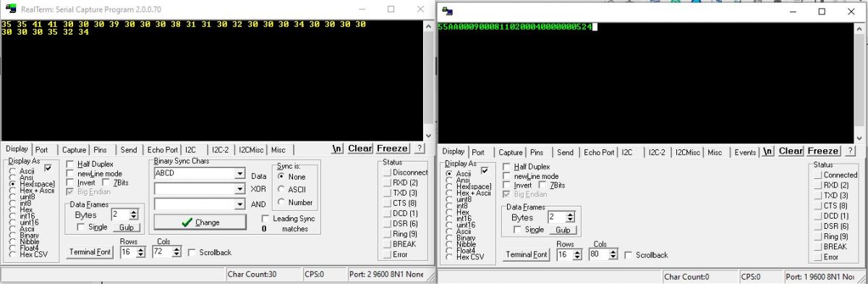This screenshot has width=868, height=284.
Task: Click the \n newline button in right window
Action: (x=767, y=151)
